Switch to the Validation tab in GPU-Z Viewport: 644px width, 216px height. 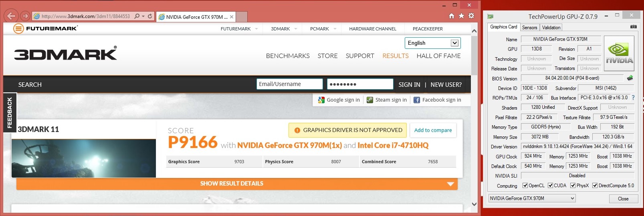(551, 28)
